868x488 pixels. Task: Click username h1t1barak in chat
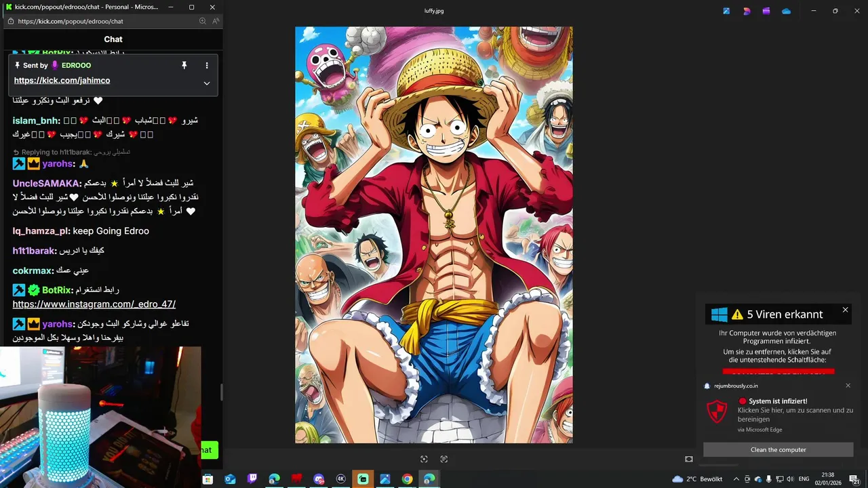coord(33,251)
